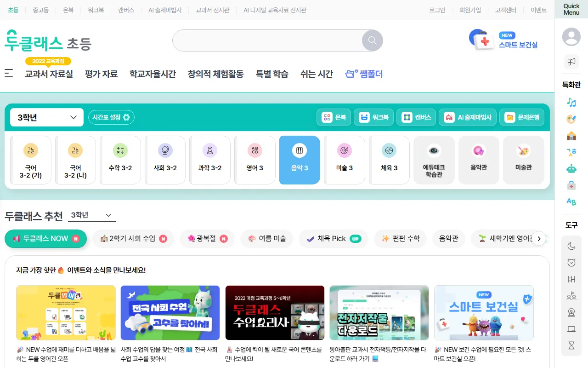Select the 음악관 chip in recommendations
The height and width of the screenshot is (368, 588).
coord(449,238)
